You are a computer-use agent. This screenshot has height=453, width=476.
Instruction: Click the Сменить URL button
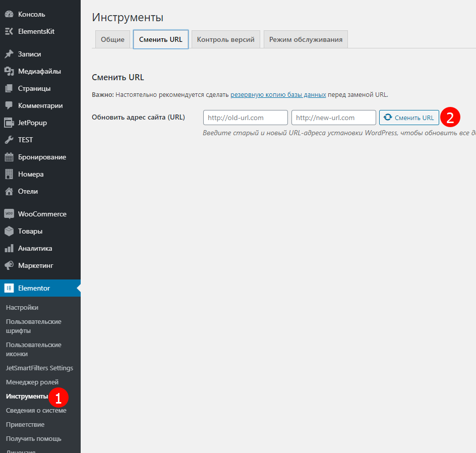[x=409, y=118]
